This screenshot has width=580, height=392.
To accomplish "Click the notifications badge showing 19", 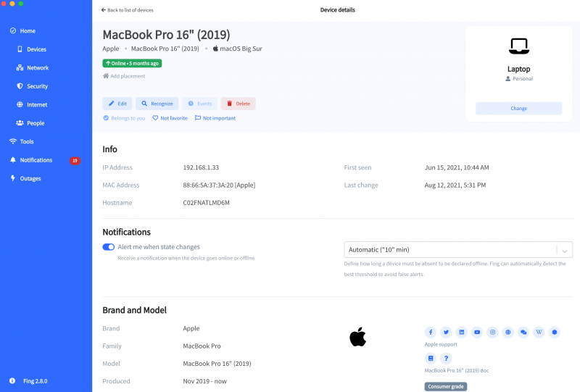I will (x=75, y=161).
